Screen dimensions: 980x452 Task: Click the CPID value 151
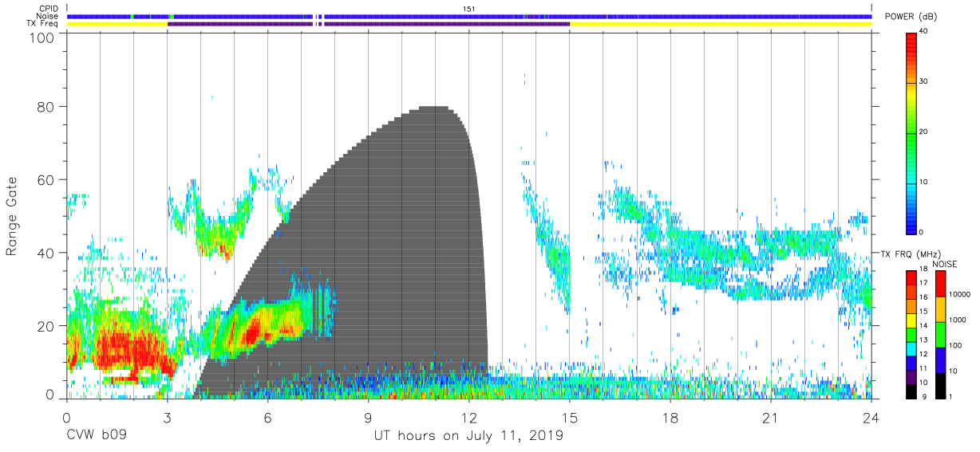469,8
